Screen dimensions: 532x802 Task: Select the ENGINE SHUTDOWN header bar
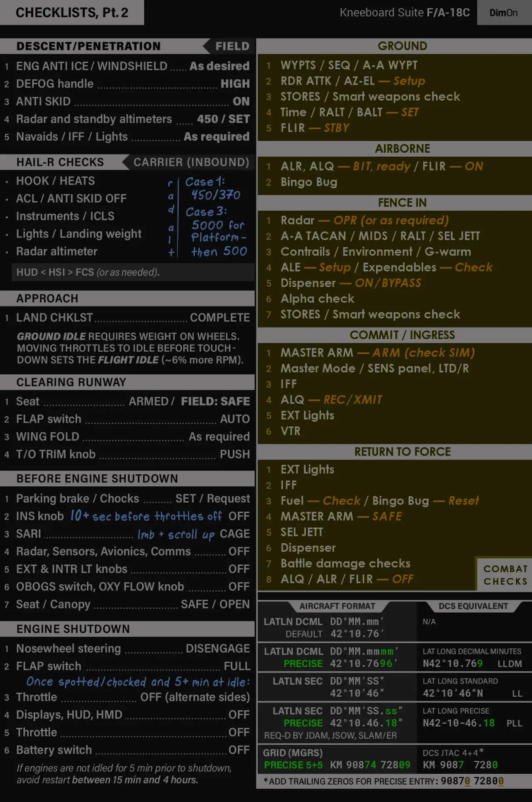[127, 629]
